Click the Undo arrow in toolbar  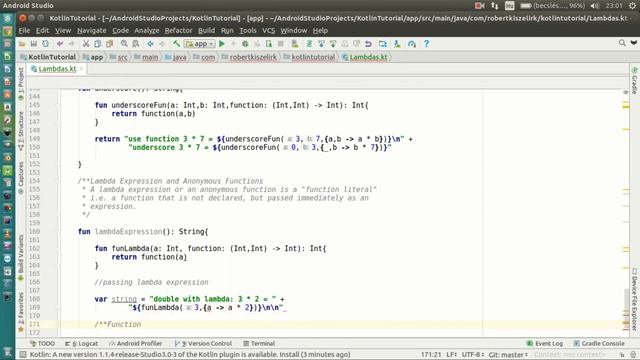[x=60, y=44]
